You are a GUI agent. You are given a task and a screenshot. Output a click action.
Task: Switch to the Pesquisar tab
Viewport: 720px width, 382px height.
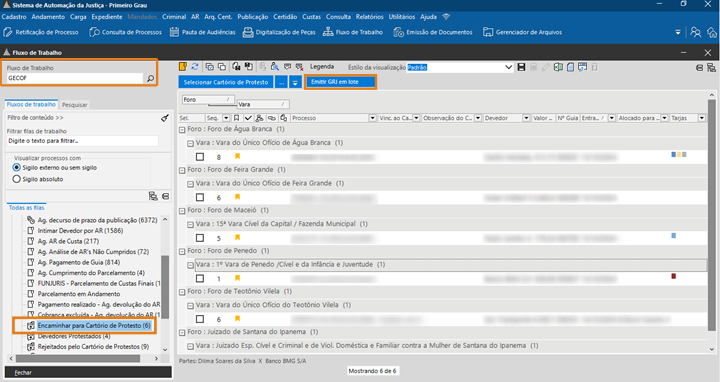point(74,105)
